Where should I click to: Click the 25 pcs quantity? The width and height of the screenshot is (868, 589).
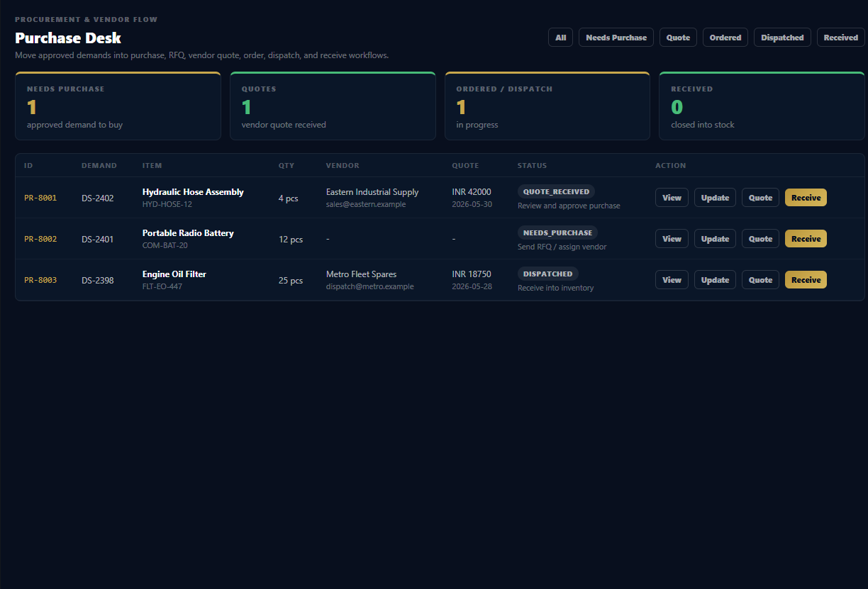click(x=291, y=281)
